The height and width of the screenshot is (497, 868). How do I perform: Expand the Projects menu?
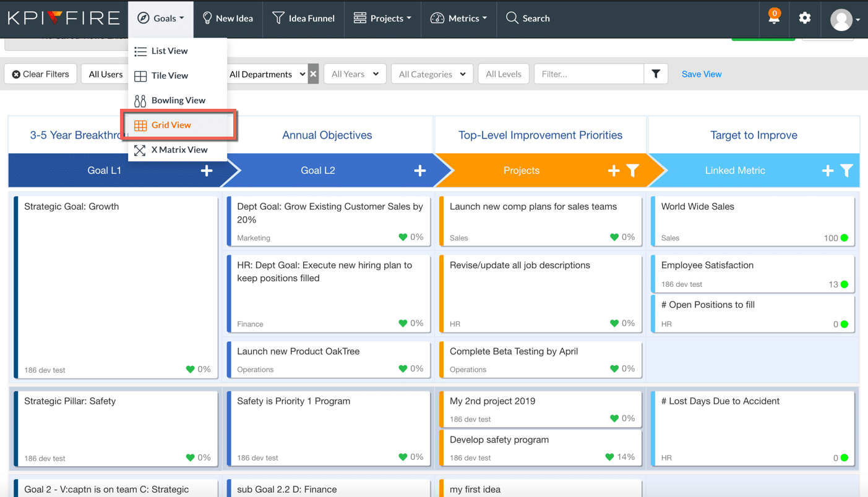tap(382, 19)
